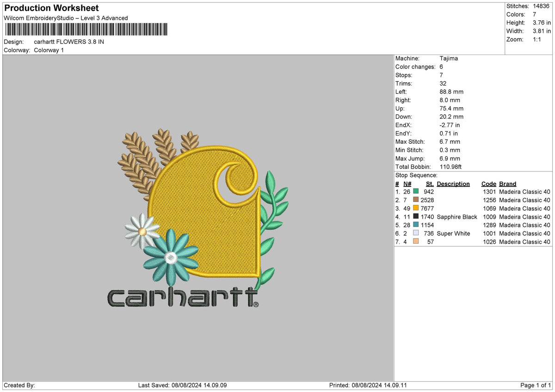Viewport: 555px width, 392px height.
Task: Click the Super White color swatch
Action: 416,233
